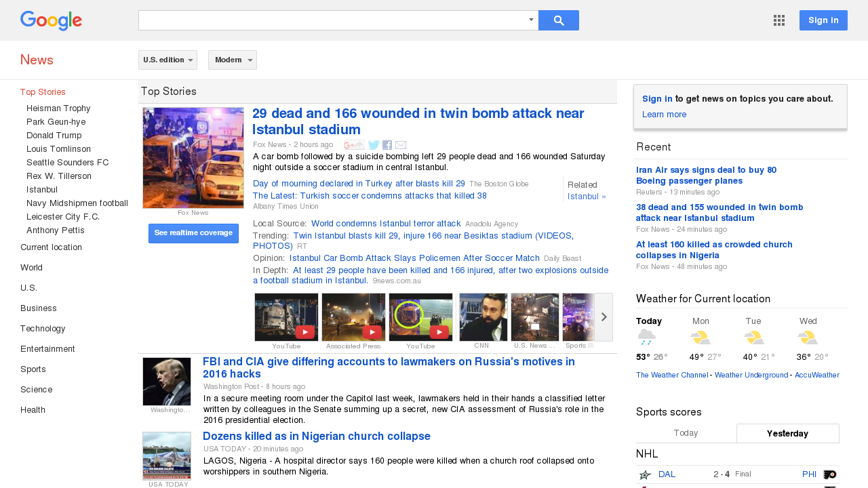The height and width of the screenshot is (488, 868).
Task: Open Seattle Sounders FC topic
Action: tap(67, 163)
